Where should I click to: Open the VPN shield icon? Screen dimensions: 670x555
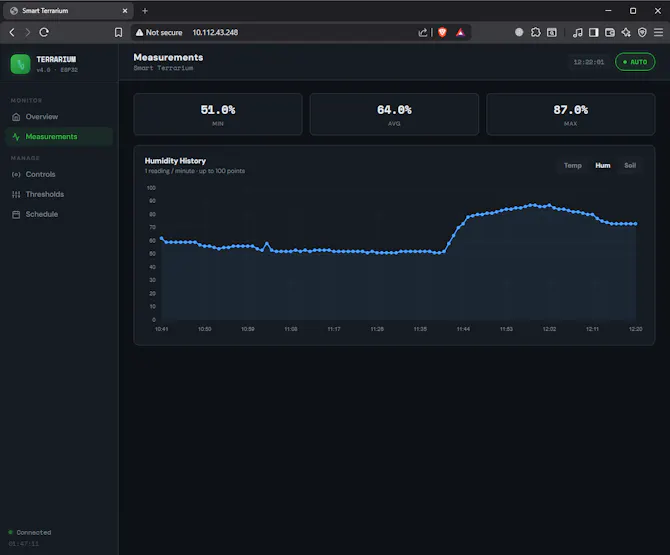pyautogui.click(x=642, y=32)
